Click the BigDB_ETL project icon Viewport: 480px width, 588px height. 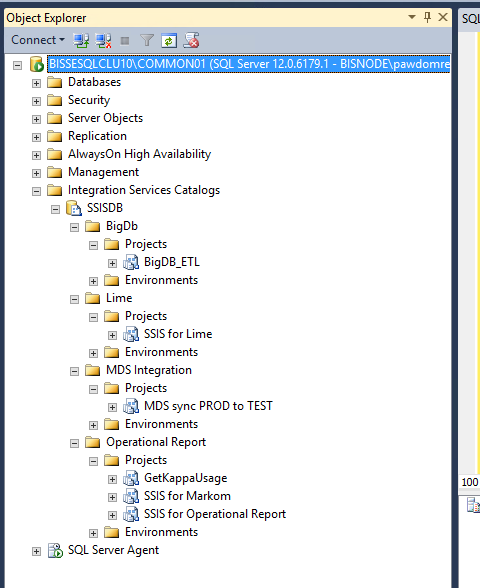[x=131, y=262]
